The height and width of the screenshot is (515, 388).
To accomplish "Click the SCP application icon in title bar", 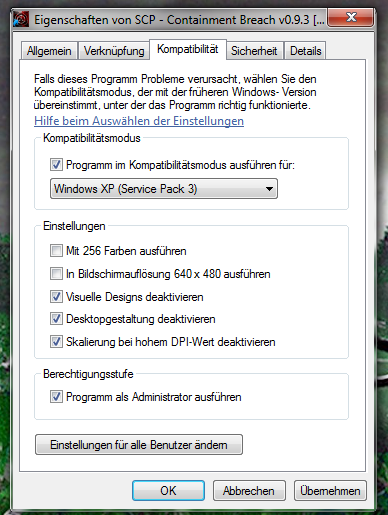I will [x=21, y=20].
